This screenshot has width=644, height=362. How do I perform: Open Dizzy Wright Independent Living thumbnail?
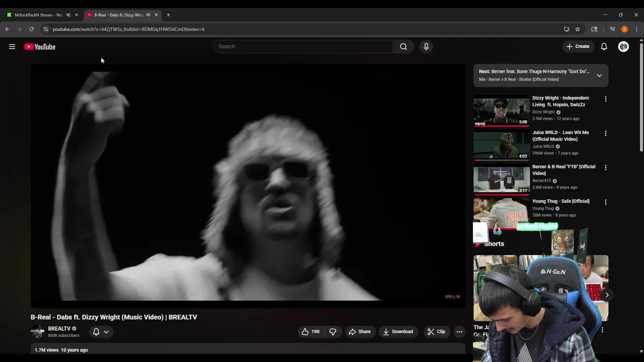click(x=502, y=111)
